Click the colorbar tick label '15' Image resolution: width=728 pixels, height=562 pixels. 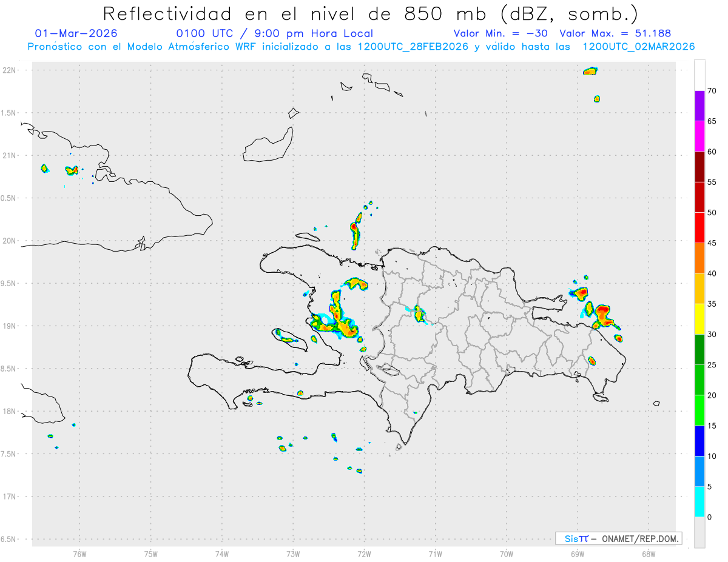point(712,426)
